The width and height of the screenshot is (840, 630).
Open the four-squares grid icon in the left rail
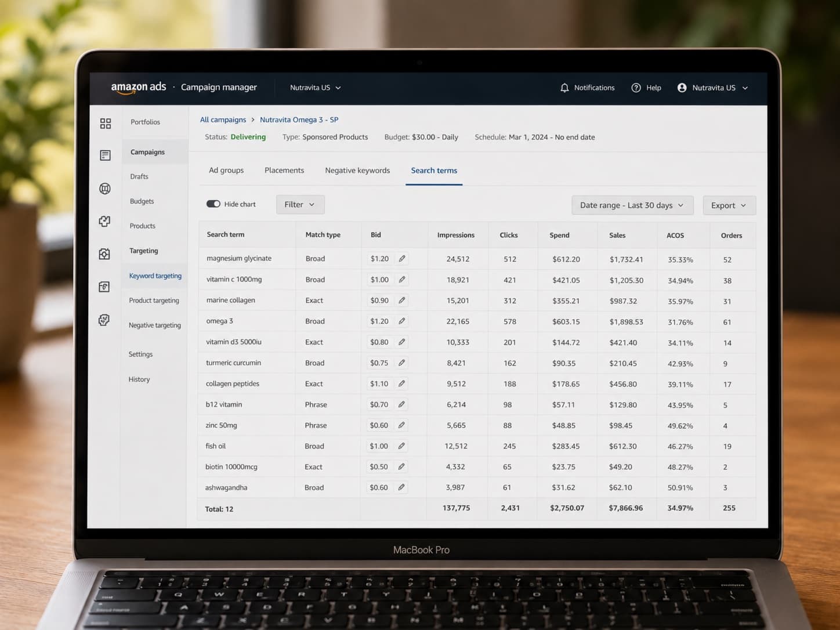point(106,124)
